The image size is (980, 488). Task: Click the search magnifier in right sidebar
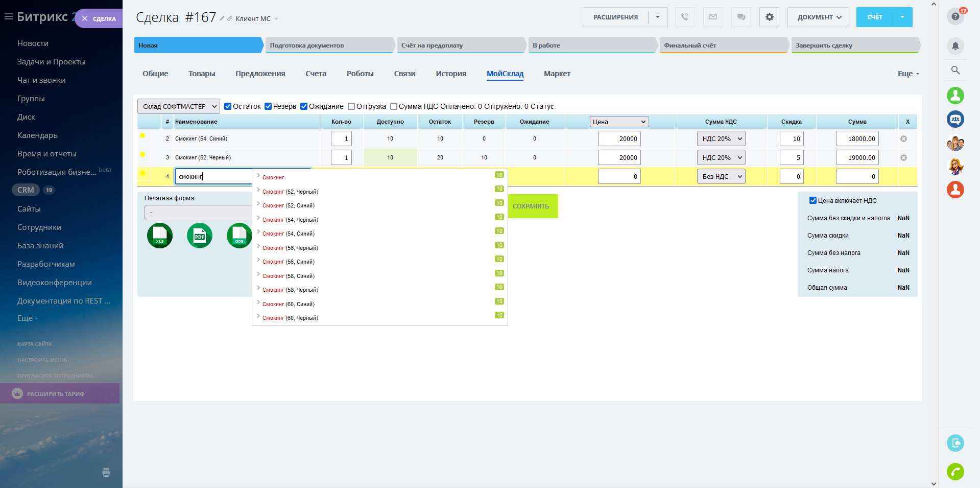955,70
